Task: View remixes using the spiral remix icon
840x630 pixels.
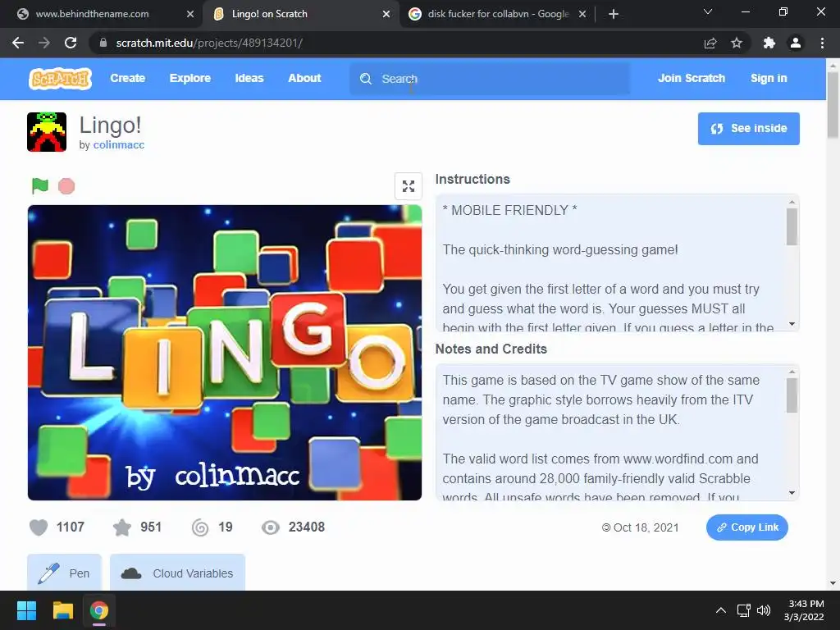Action: tap(200, 527)
